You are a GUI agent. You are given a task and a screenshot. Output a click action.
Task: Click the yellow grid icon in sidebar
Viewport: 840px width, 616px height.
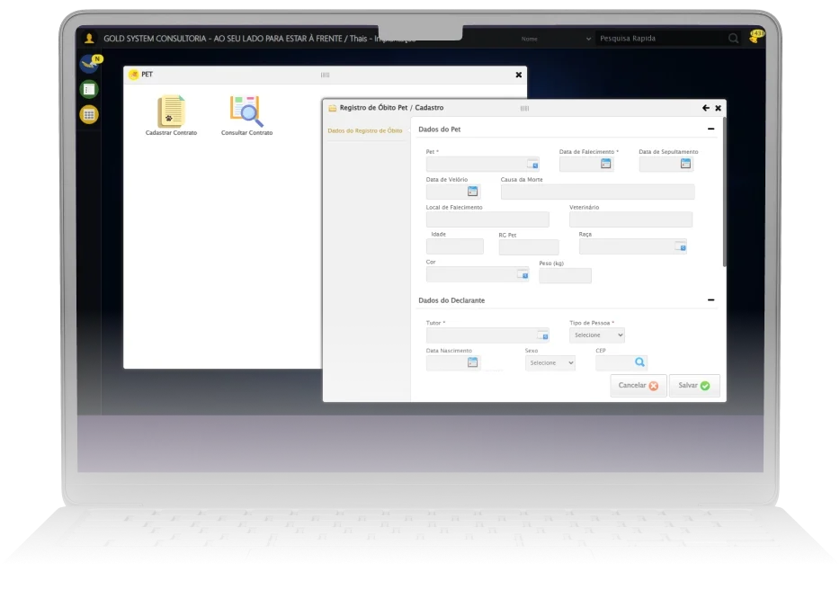pos(89,114)
